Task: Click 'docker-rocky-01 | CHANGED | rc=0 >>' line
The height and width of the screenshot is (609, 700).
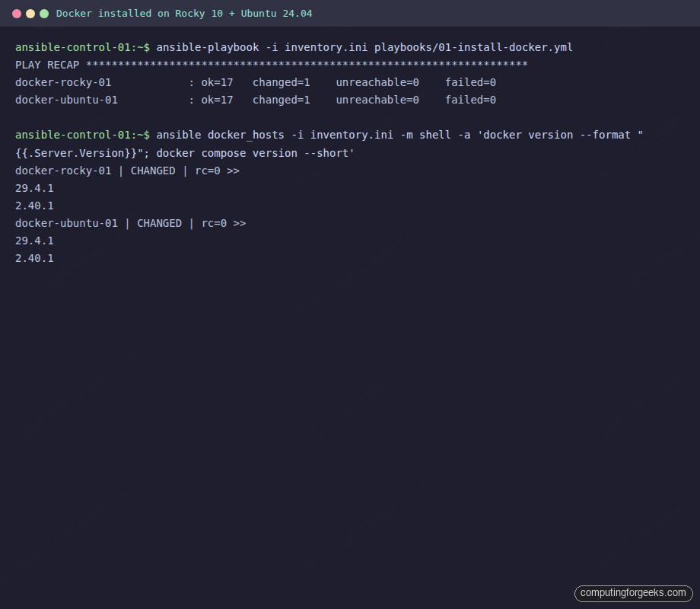Action: point(127,171)
